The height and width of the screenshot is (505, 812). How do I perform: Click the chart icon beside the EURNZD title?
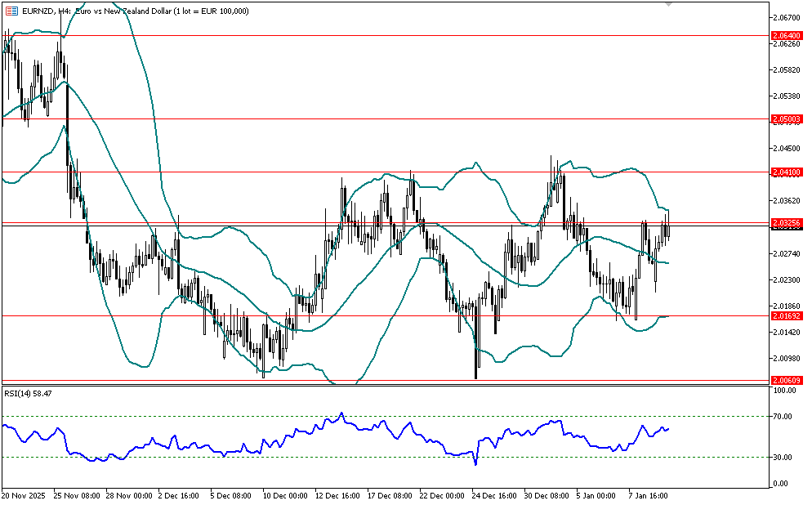pos(11,11)
